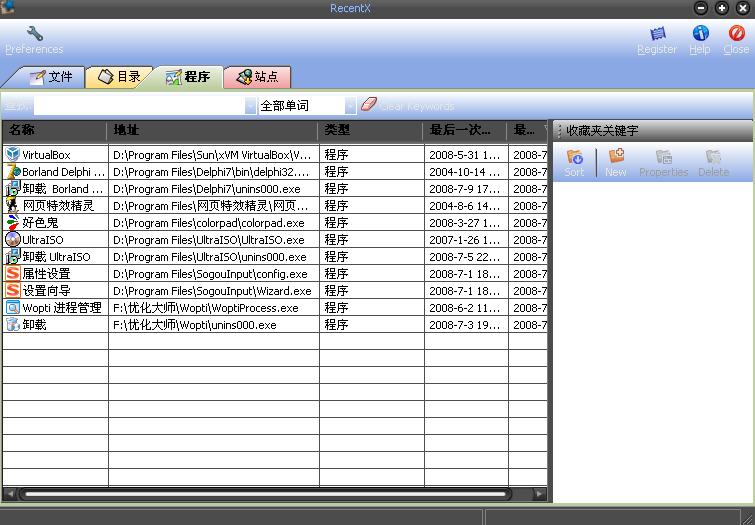This screenshot has height=525, width=755.
Task: Click 设置向导 Sogou icon
Action: point(13,290)
